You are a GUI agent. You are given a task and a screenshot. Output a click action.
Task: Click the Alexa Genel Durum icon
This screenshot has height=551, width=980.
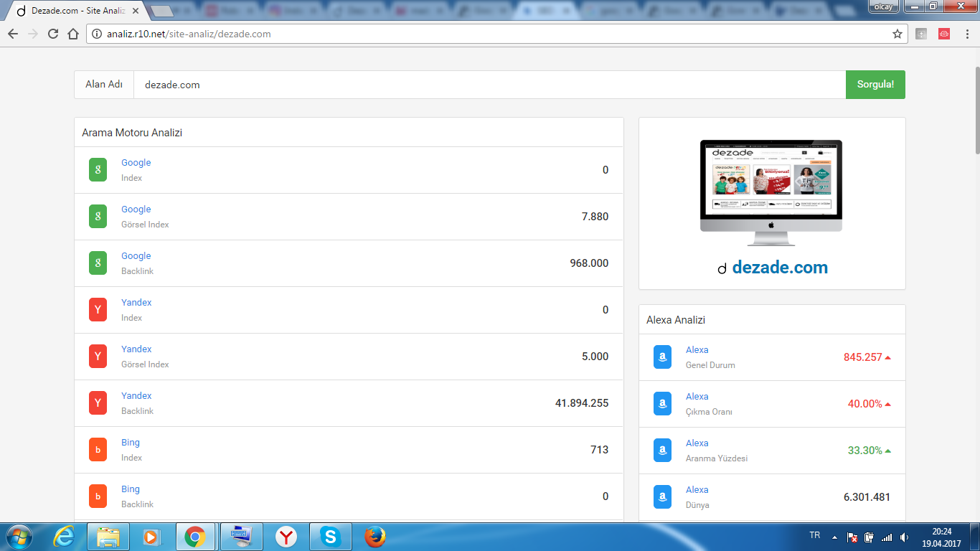click(662, 357)
